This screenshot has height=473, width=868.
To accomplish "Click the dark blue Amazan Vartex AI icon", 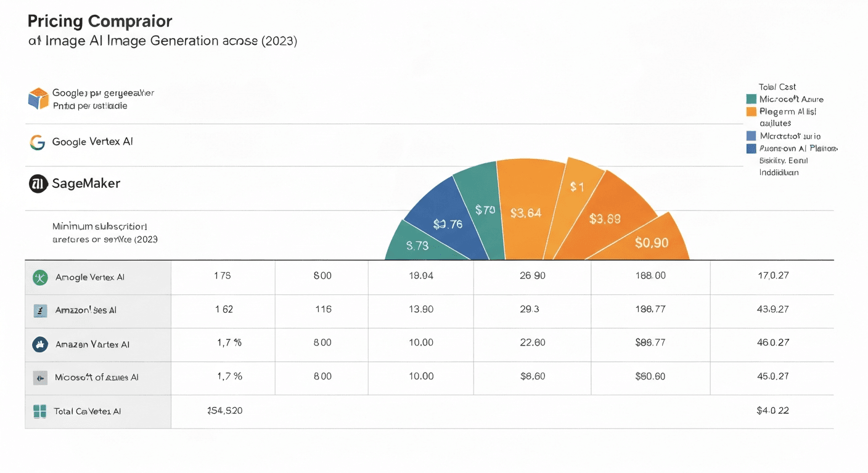I will (40, 344).
